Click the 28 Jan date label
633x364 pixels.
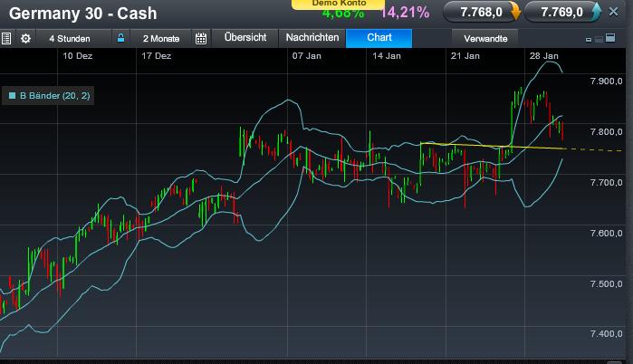pyautogui.click(x=543, y=56)
